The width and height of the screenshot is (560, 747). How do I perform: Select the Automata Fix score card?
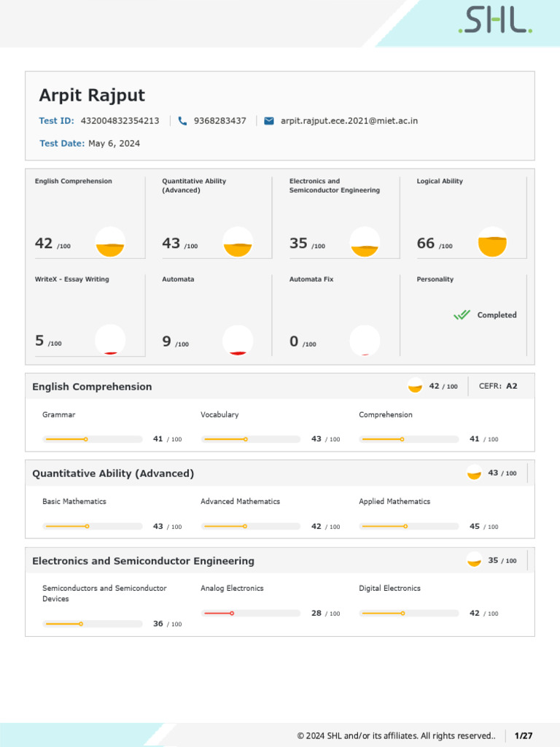(x=335, y=314)
